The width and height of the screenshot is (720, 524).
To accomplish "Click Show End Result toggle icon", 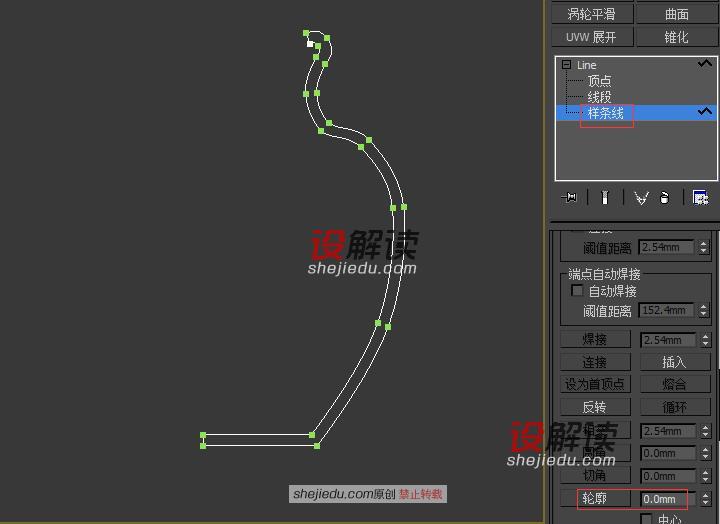I will (x=605, y=197).
